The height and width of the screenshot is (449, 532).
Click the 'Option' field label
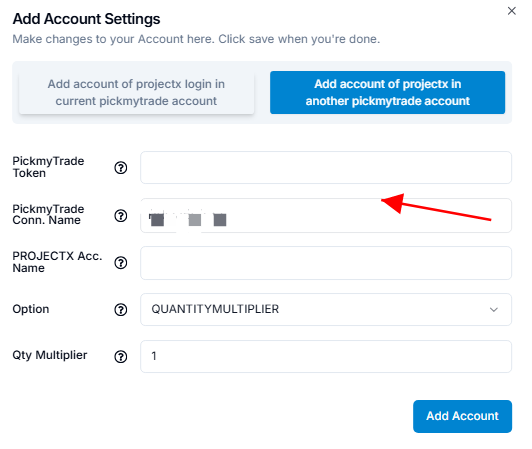pyautogui.click(x=31, y=309)
